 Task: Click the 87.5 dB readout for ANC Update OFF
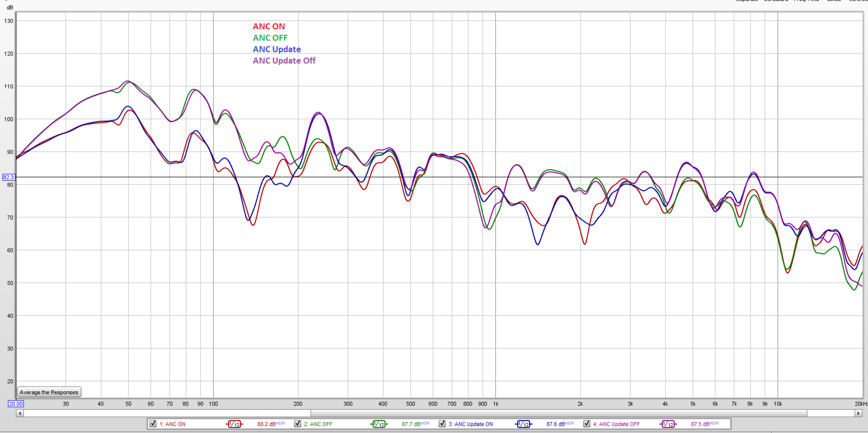700,424
